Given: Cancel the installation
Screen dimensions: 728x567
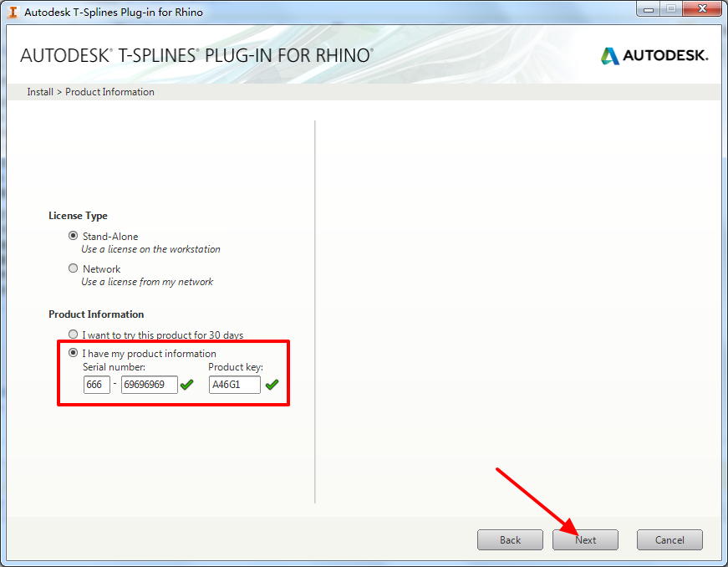Looking at the screenshot, I should coord(669,539).
